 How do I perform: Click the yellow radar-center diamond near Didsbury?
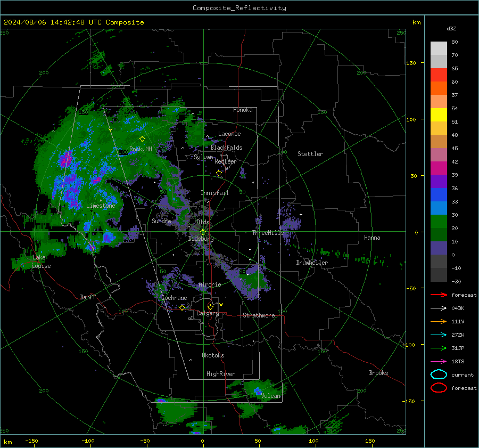click(203, 232)
